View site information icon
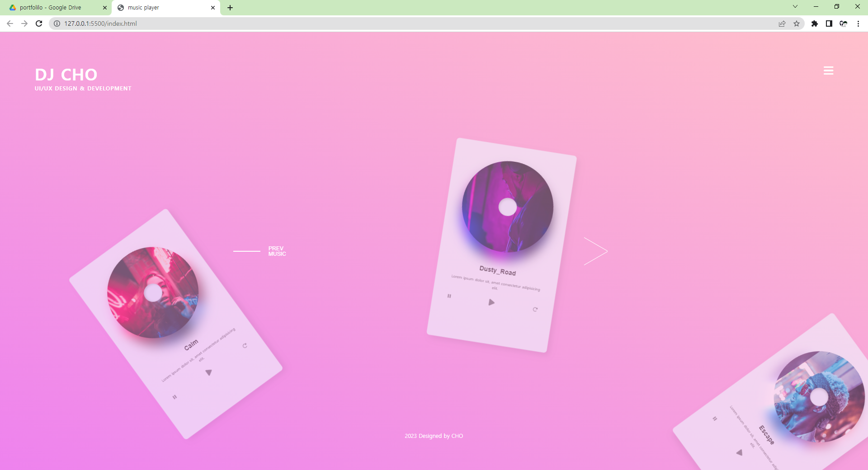 (x=57, y=23)
